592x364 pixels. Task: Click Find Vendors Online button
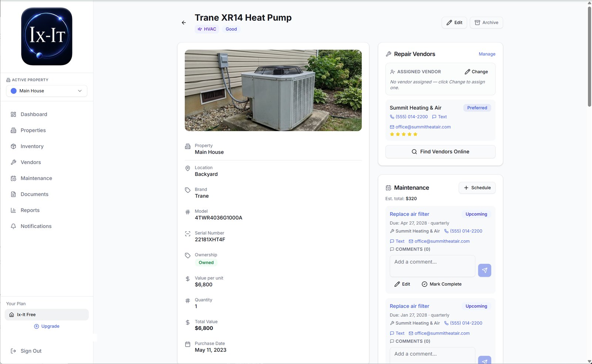pyautogui.click(x=440, y=152)
